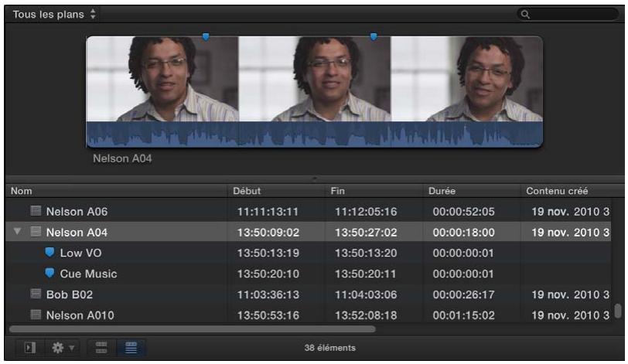Click the horizontal scrollbar below the list
This screenshot has height=364, width=628.
point(193,329)
